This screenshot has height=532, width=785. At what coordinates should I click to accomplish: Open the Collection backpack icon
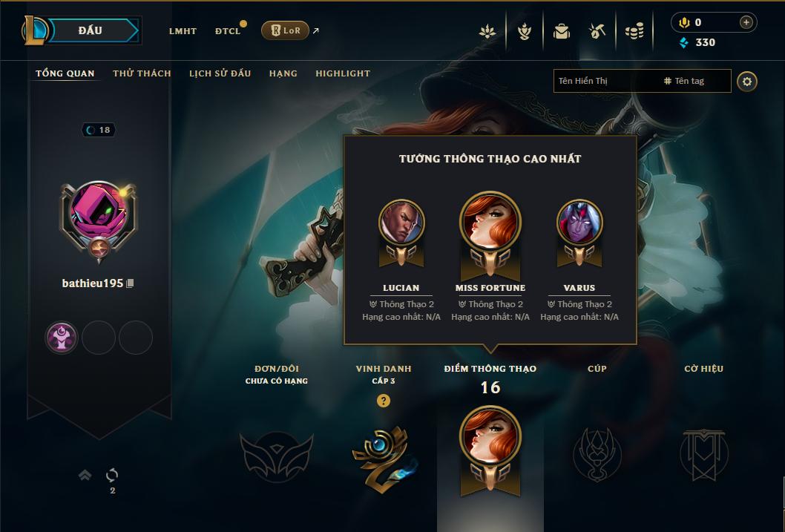(561, 31)
